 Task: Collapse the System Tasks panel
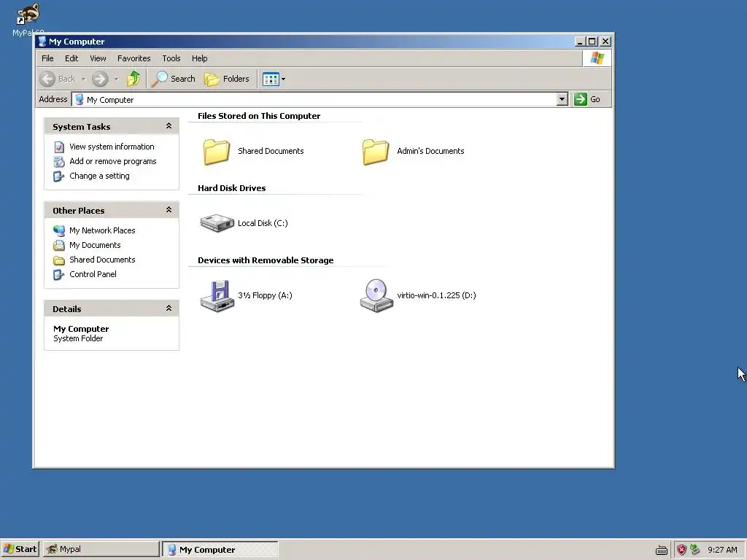click(169, 126)
